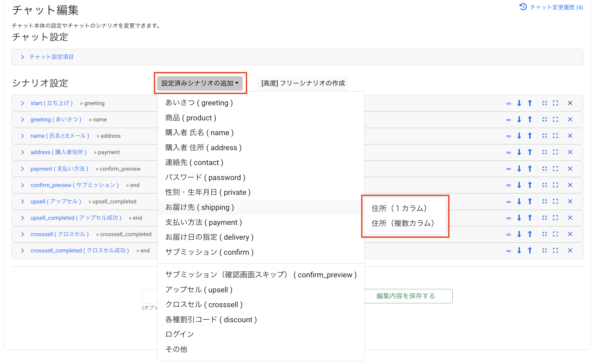The height and width of the screenshot is (364, 594).
Task: Collapse icon on the crosssell row
Action: (545, 234)
